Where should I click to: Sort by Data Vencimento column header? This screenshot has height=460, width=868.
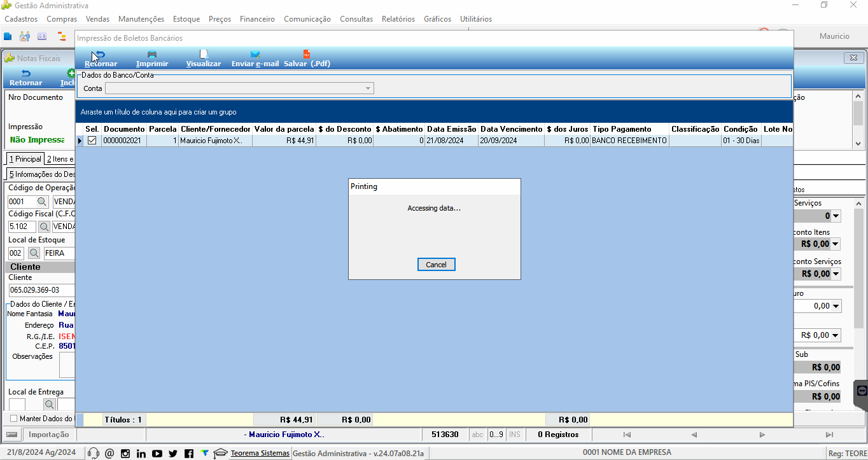510,129
